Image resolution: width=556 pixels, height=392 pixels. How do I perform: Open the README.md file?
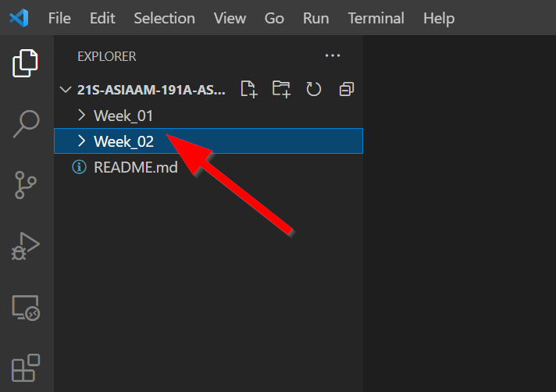click(135, 167)
